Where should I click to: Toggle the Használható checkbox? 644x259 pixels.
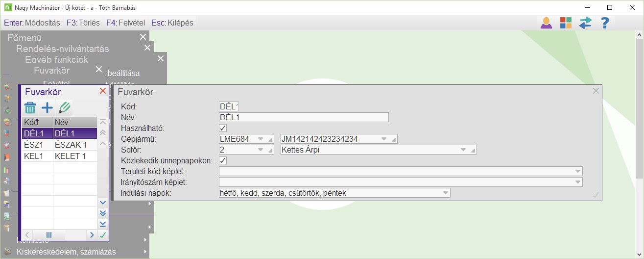(x=223, y=128)
